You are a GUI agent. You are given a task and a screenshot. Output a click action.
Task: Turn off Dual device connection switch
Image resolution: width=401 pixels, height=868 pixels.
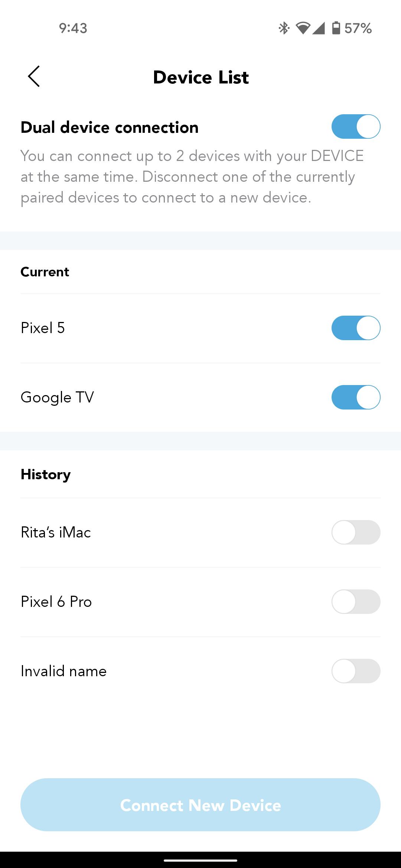coord(356,126)
